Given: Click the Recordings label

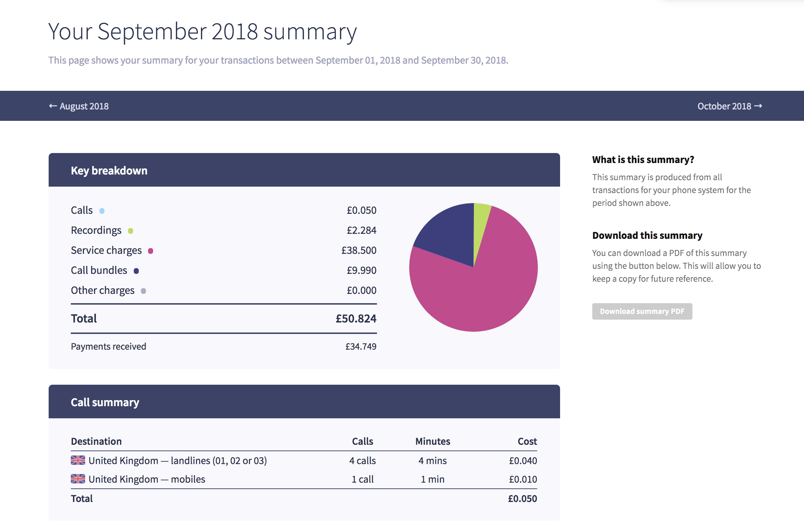Looking at the screenshot, I should coord(96,231).
